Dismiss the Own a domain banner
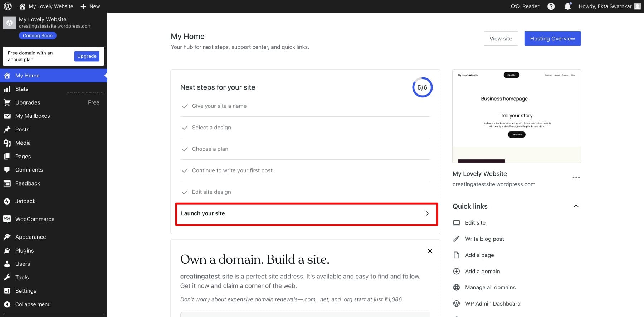 click(430, 251)
